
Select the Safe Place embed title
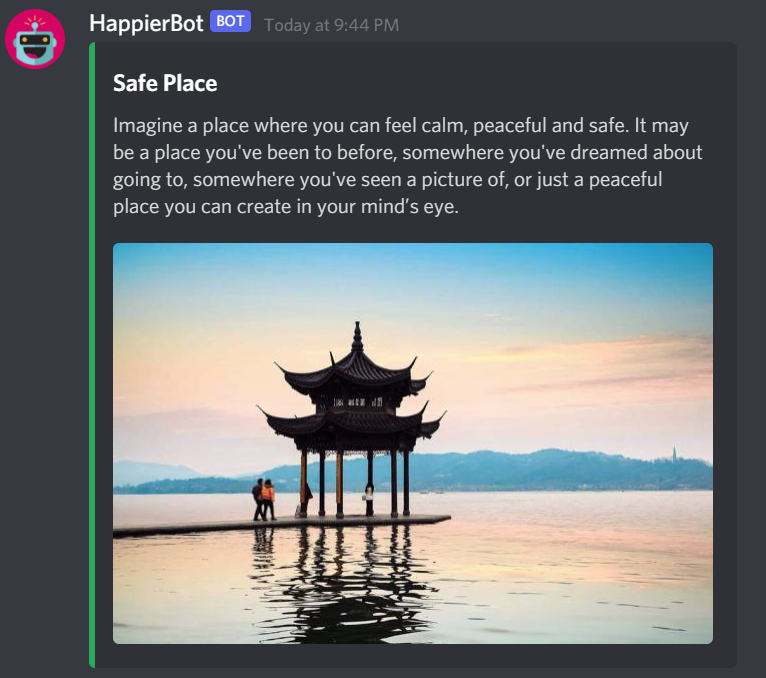point(165,83)
